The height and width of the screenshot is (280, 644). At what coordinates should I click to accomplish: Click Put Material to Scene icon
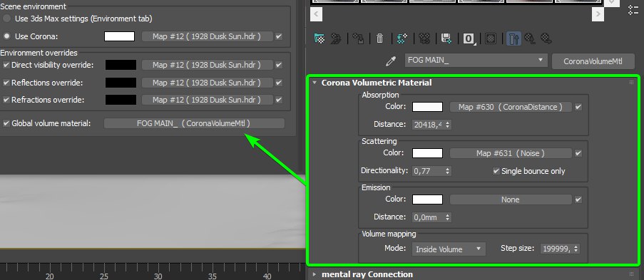coord(337,38)
